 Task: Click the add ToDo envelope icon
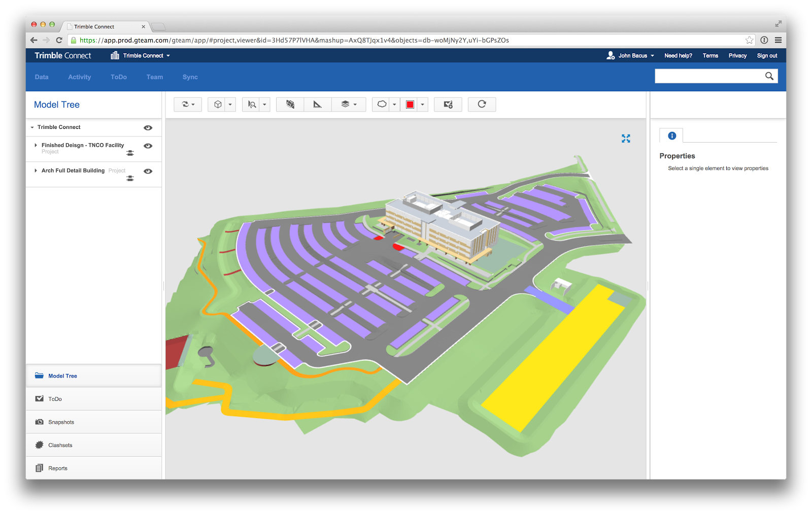448,105
